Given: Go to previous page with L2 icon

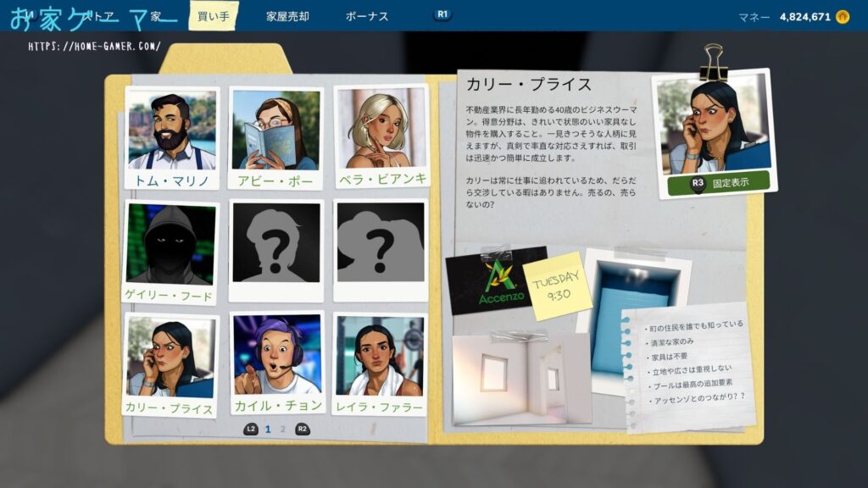Looking at the screenshot, I should point(251,429).
